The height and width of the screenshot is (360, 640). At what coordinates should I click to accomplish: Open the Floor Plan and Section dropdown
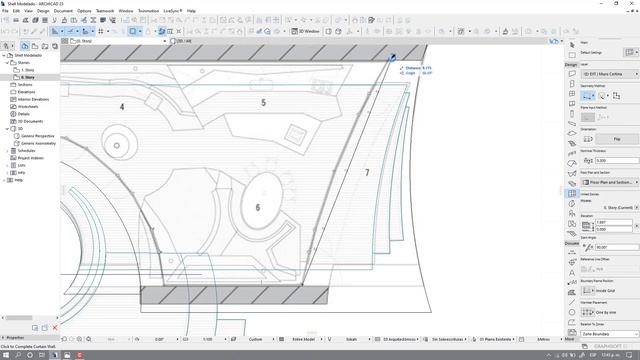coord(610,182)
